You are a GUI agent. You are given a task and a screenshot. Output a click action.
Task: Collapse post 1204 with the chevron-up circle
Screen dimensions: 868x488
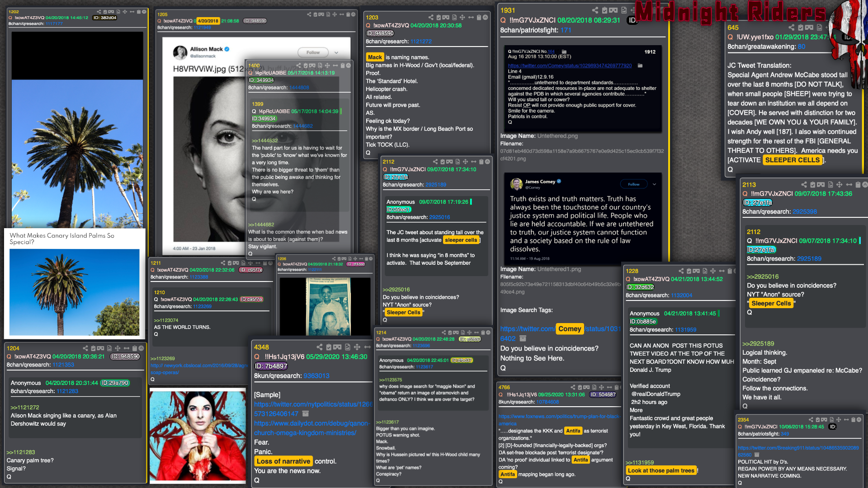click(141, 348)
